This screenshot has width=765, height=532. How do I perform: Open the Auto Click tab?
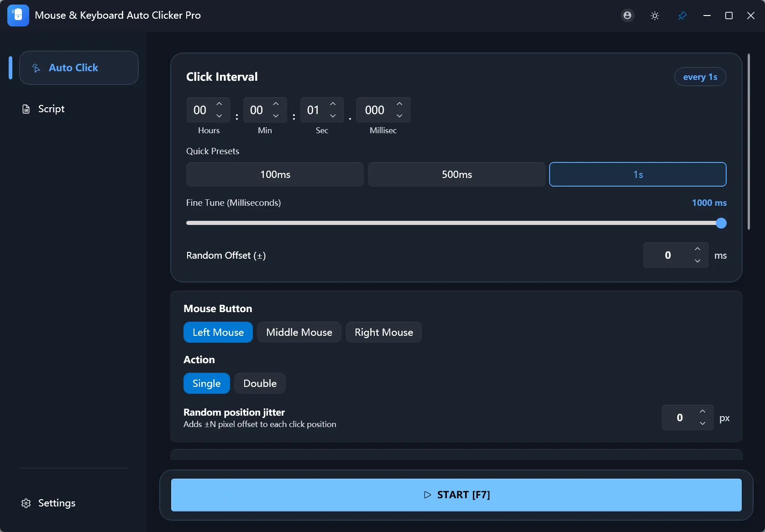(x=79, y=68)
